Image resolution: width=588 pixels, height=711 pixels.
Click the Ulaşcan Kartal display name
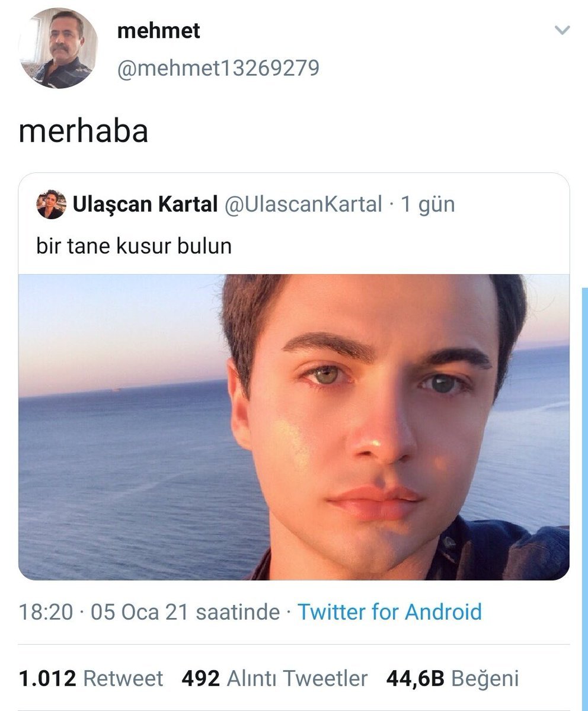pos(145,205)
